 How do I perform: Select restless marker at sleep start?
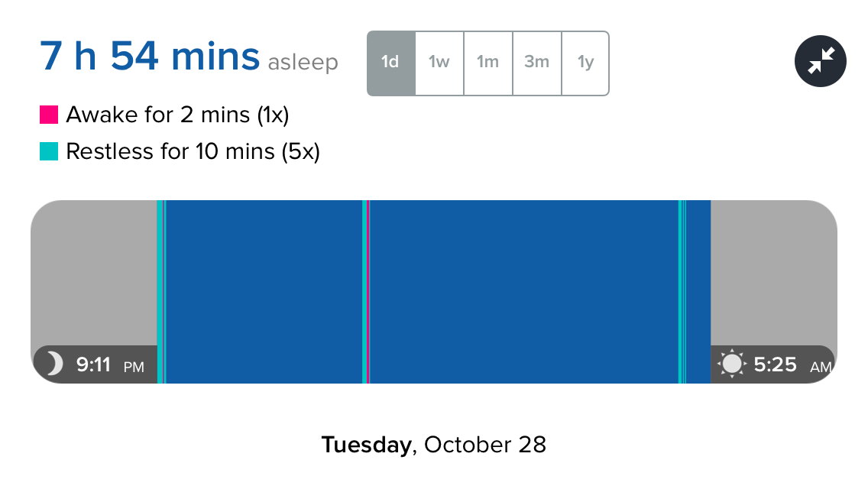(160, 292)
